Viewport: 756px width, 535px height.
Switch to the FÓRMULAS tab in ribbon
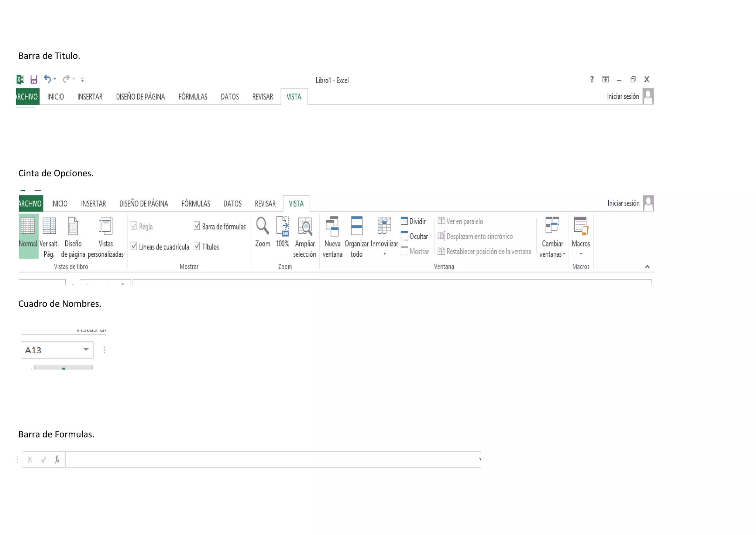coord(196,204)
